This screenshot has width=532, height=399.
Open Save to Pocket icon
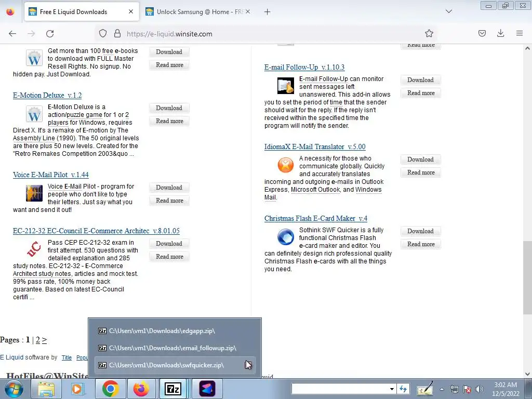pos(482,33)
